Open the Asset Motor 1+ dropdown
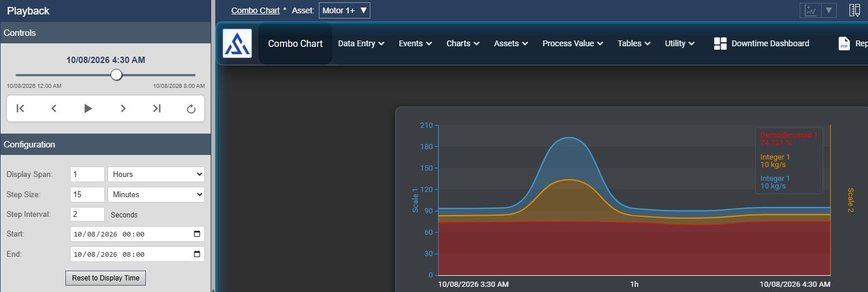 coord(344,10)
